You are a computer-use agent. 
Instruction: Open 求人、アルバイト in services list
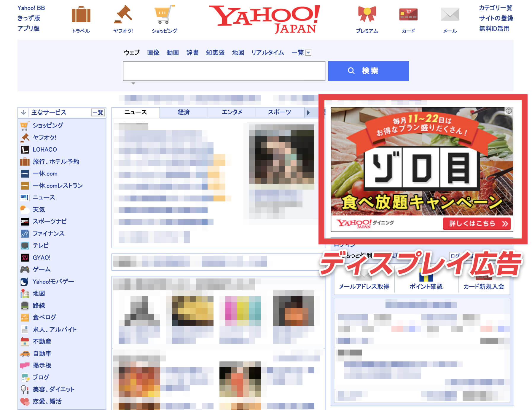tap(55, 329)
